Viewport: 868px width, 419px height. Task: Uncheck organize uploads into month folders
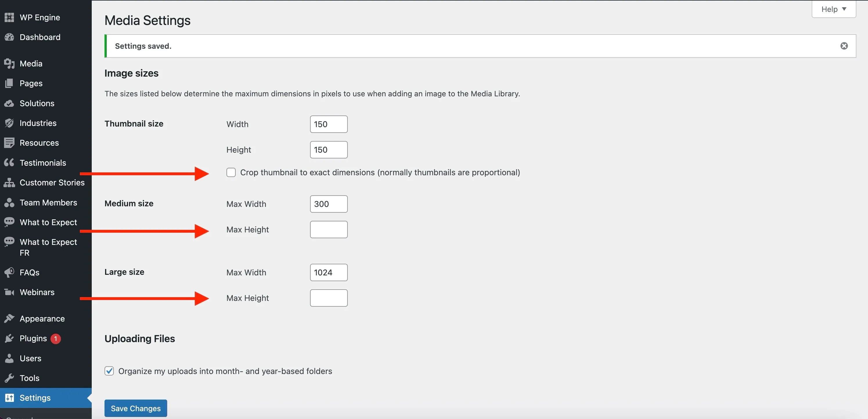109,371
